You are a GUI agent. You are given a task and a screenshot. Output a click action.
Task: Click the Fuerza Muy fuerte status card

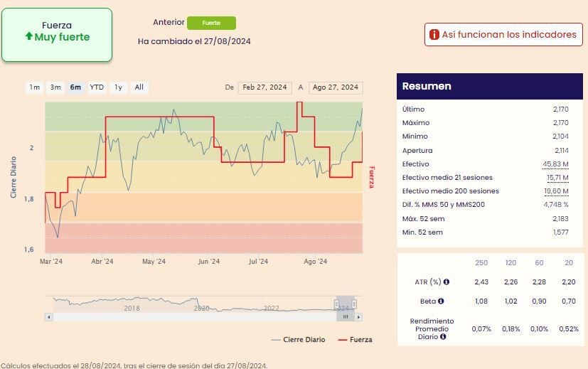(x=57, y=35)
